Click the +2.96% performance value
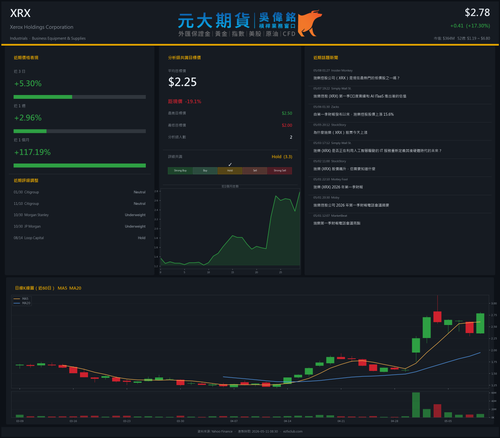 pyautogui.click(x=28, y=118)
